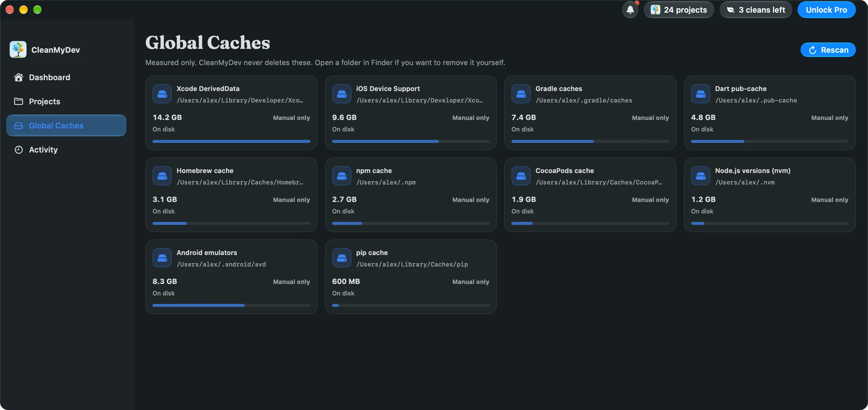Screen dimensions: 868x410
Task: Select Global Caches in sidebar
Action: pos(66,126)
